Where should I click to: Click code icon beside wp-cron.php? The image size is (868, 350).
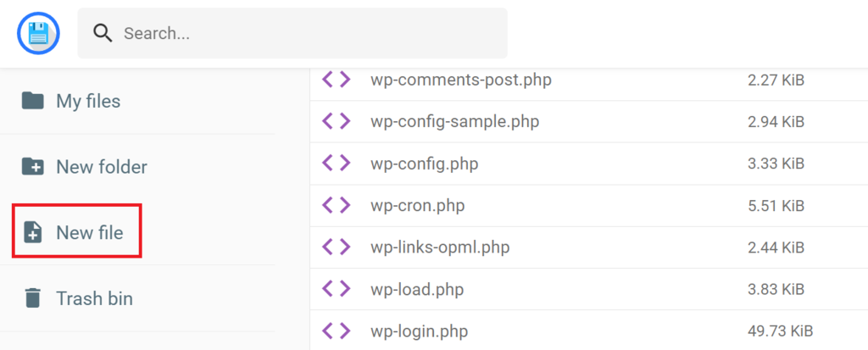[x=336, y=204]
